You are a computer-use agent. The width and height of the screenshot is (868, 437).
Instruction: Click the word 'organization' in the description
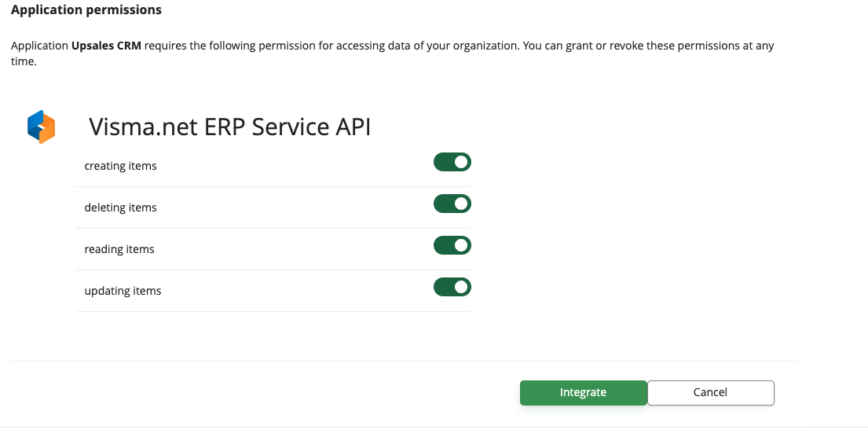click(486, 46)
